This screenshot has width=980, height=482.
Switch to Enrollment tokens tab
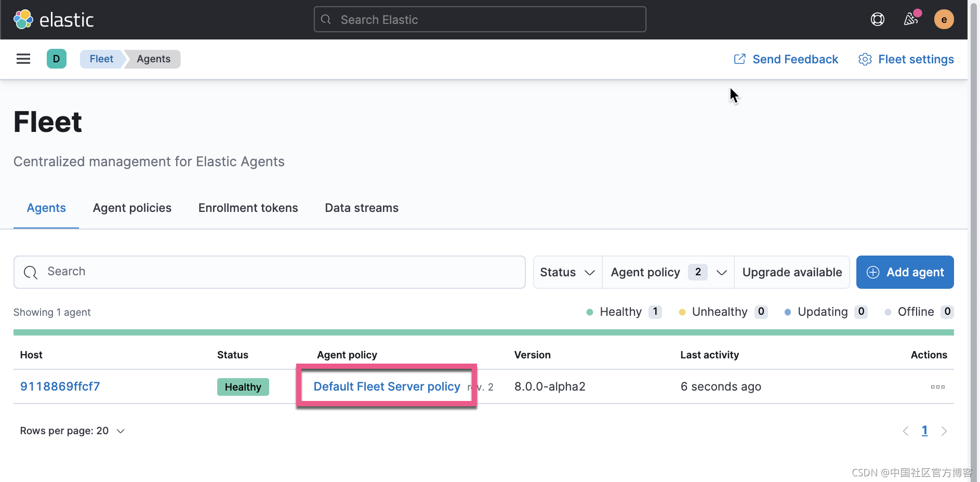tap(248, 208)
